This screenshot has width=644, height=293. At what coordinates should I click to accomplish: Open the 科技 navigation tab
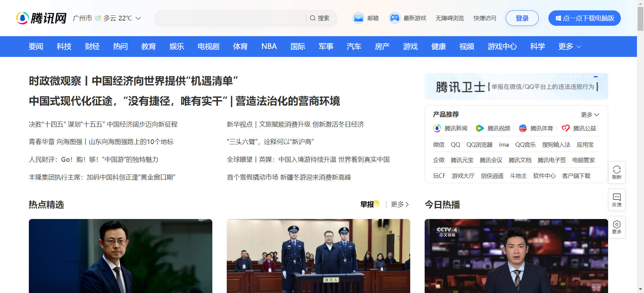point(64,47)
